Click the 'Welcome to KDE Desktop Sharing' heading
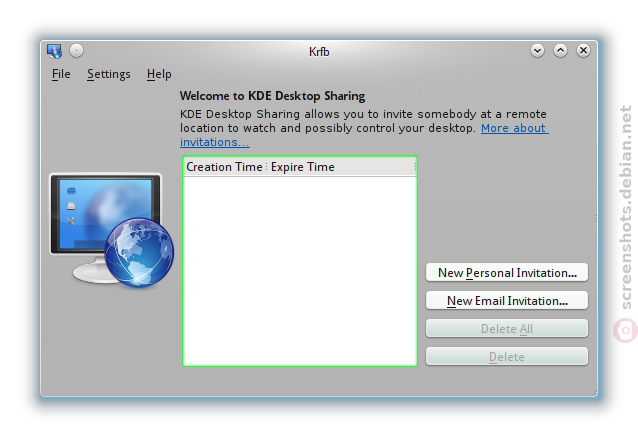This screenshot has height=437, width=638. pyautogui.click(x=272, y=96)
